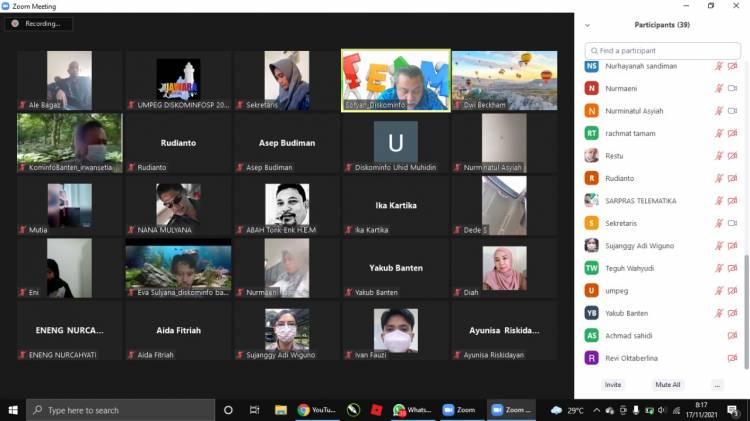Select Eva Sulyana_diskominfo underwater tile
The width and height of the screenshot is (750, 421).
[178, 268]
